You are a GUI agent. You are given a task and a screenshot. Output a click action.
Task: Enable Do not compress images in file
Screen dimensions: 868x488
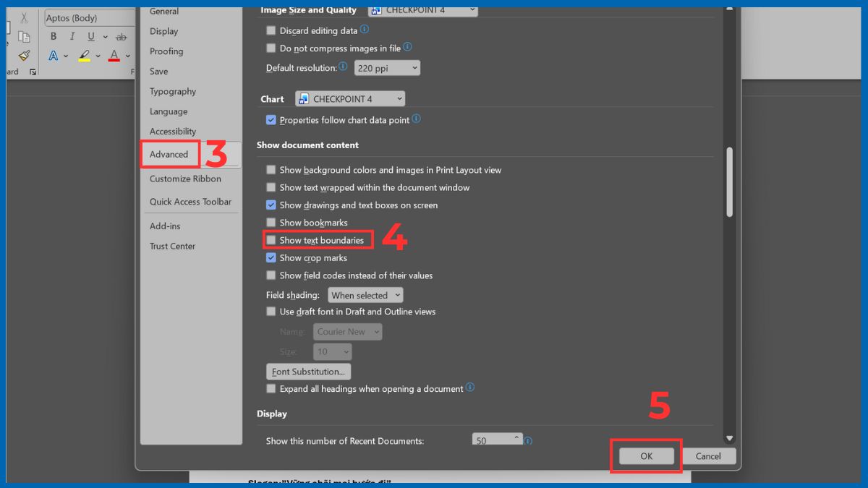click(271, 48)
